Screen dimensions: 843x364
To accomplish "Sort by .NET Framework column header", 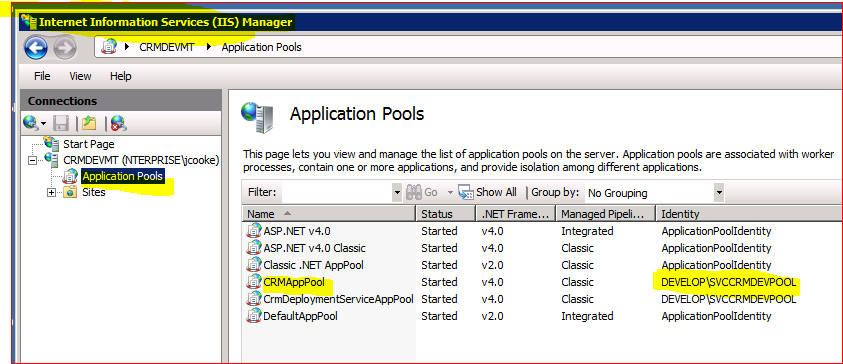I will point(516,214).
